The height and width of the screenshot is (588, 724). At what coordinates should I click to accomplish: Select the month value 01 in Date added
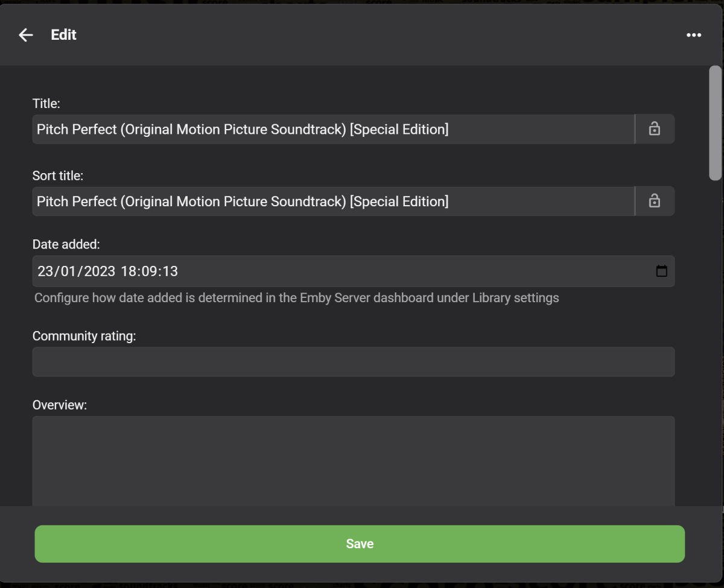coord(66,271)
